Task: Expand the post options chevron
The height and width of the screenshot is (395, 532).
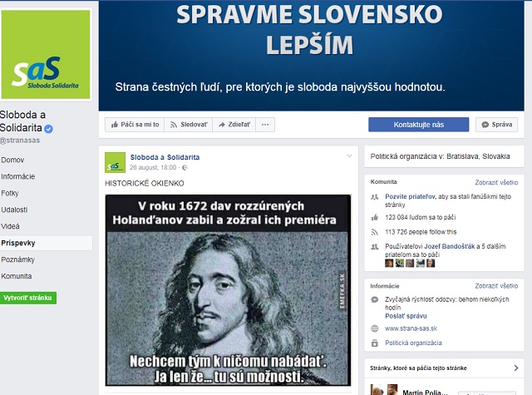Action: tap(349, 156)
